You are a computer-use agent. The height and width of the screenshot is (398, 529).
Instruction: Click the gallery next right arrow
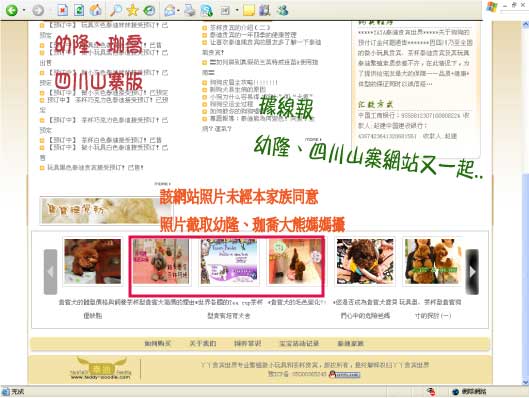(472, 272)
